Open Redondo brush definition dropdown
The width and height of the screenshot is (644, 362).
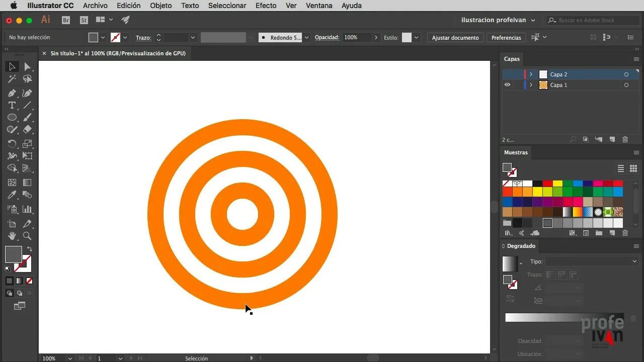[306, 37]
